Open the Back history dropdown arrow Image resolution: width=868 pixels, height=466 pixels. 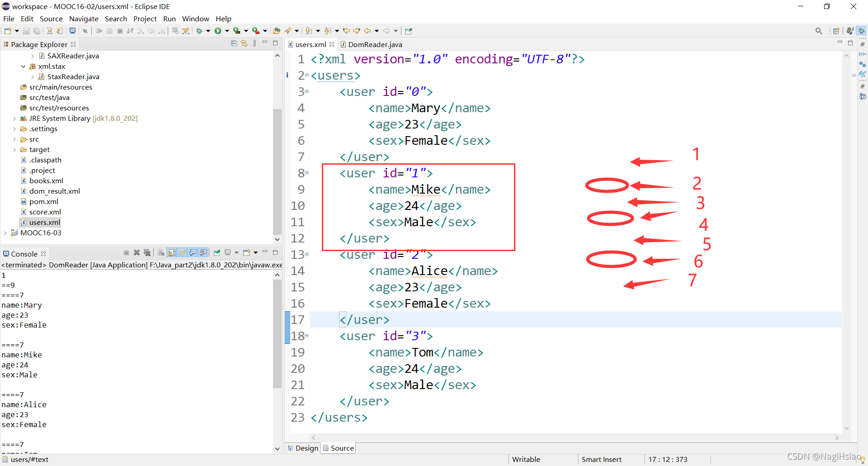(377, 31)
